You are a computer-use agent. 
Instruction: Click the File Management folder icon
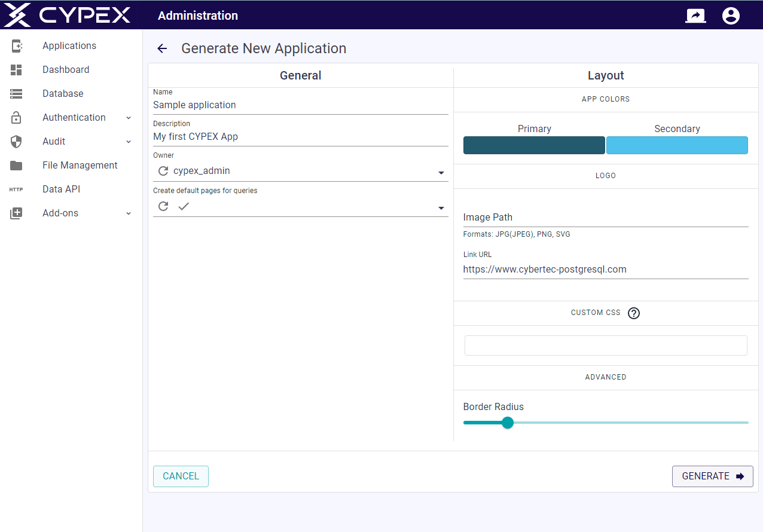[16, 166]
